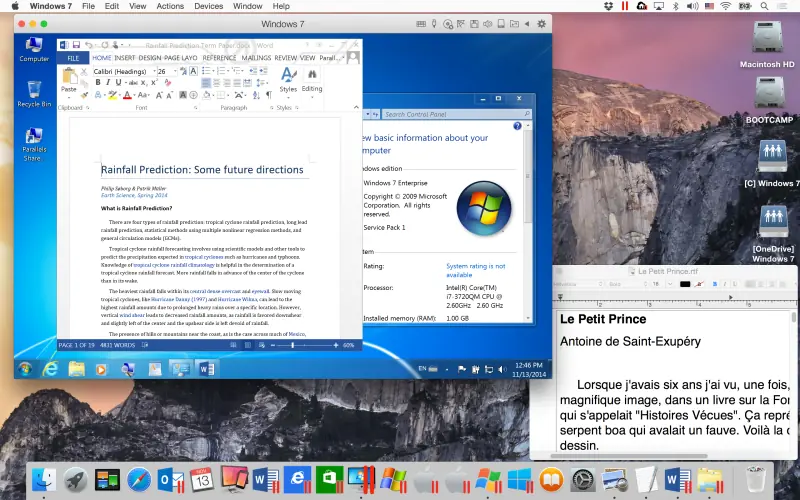Toggle show paragraph marks ¶

(269, 95)
